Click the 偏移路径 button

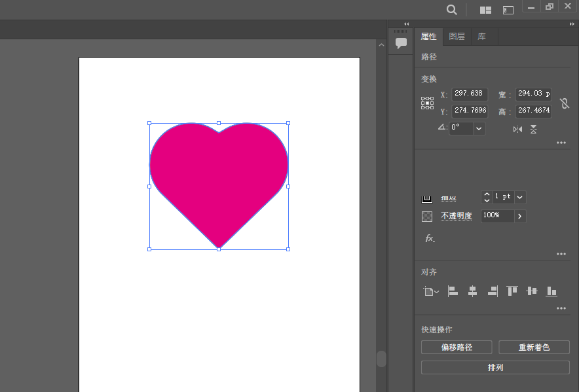pyautogui.click(x=457, y=347)
